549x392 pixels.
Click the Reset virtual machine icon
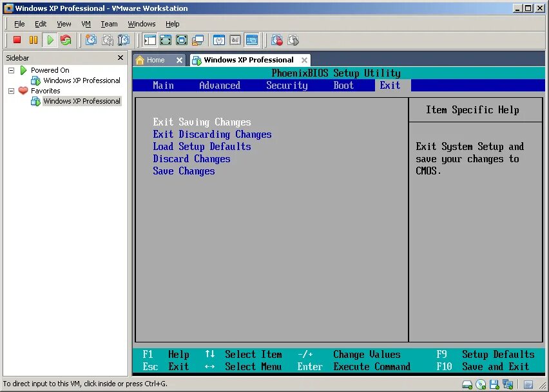66,40
